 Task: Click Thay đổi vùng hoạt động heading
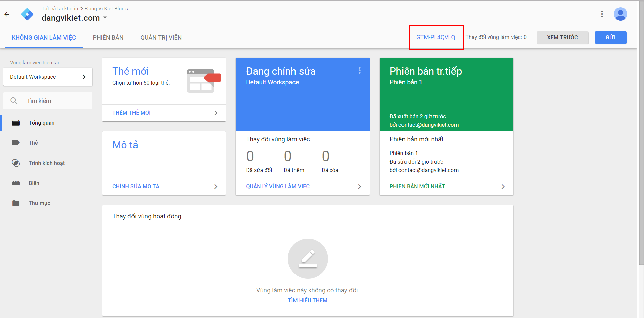click(147, 216)
